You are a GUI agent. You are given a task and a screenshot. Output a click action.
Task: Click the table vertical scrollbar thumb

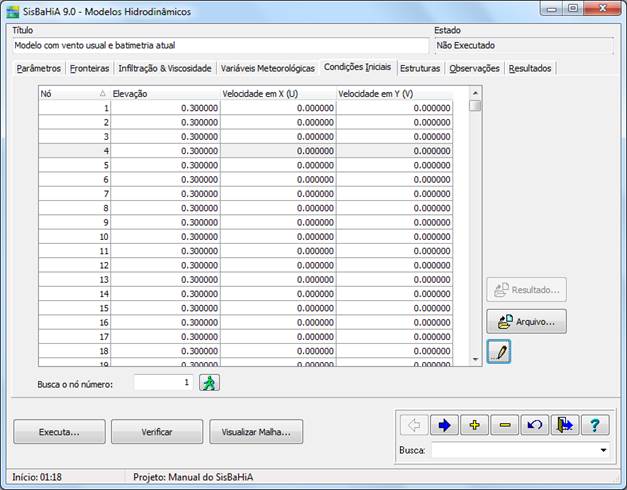pyautogui.click(x=475, y=106)
